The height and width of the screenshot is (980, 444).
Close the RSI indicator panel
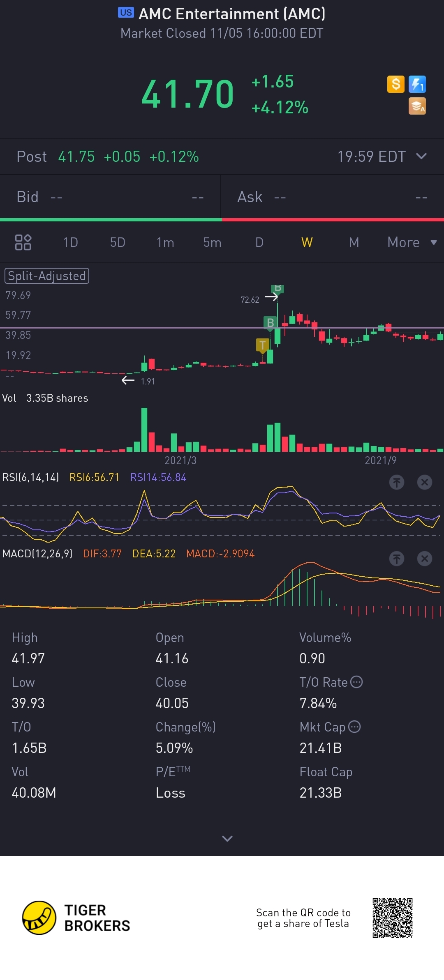point(425,482)
